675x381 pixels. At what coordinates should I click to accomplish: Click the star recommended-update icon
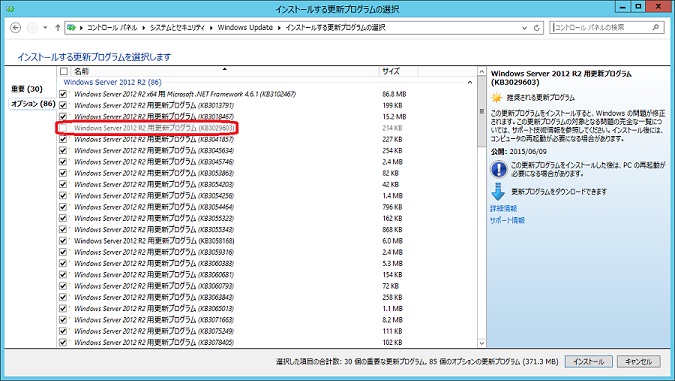click(497, 98)
